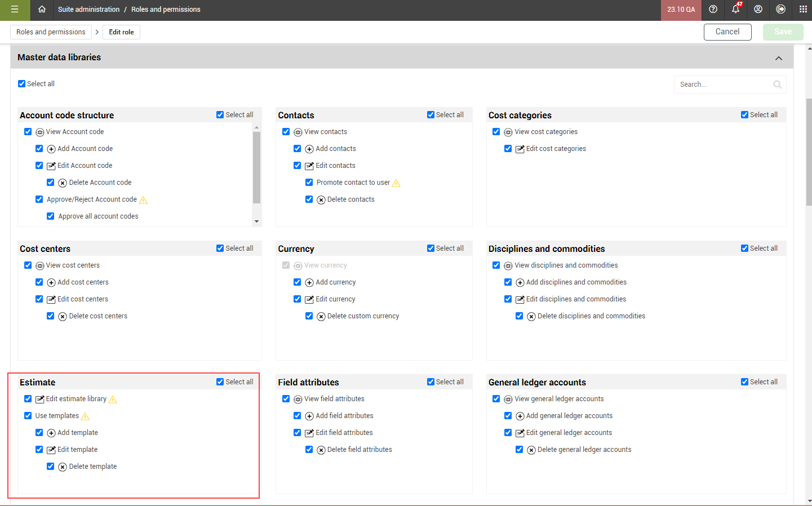Image resolution: width=812 pixels, height=506 pixels.
Task: Click the logout arrow icon
Action: 780,10
